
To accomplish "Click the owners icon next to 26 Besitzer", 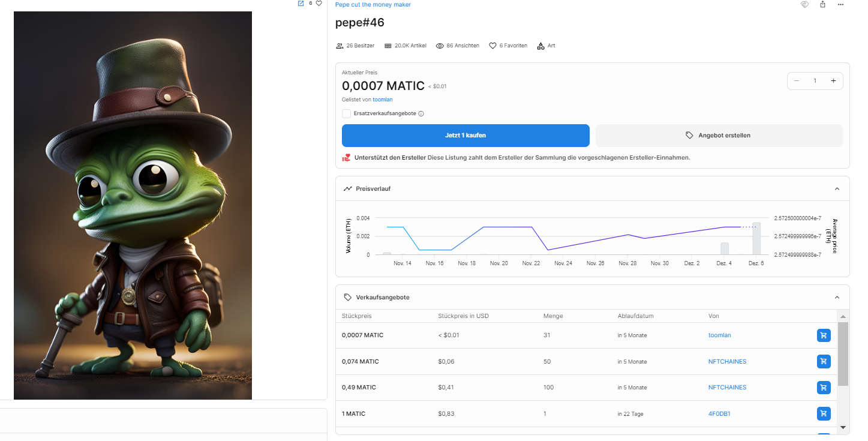I will coord(340,46).
